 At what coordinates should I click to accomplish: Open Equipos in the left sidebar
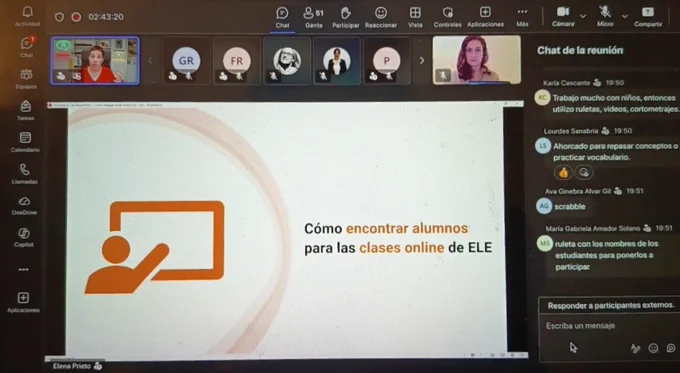coord(26,78)
